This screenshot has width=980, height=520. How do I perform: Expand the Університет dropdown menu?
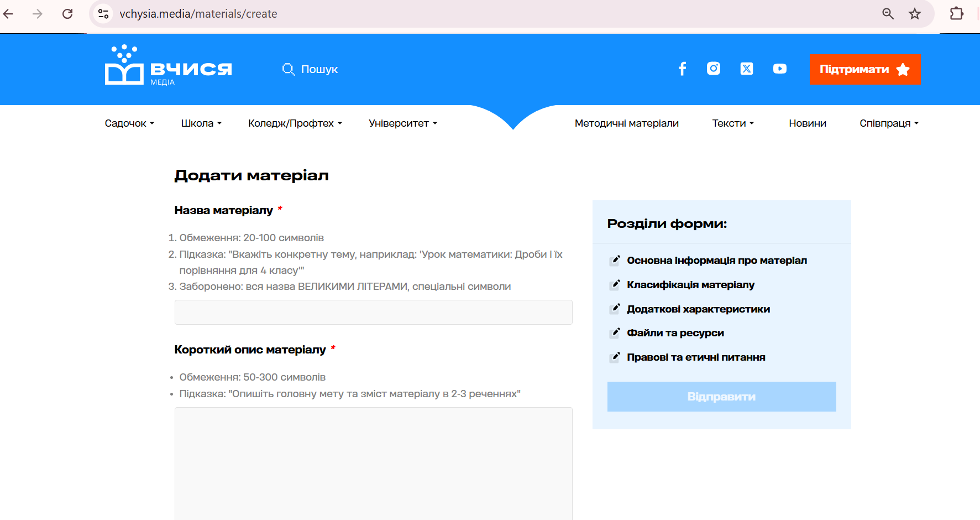pyautogui.click(x=403, y=123)
